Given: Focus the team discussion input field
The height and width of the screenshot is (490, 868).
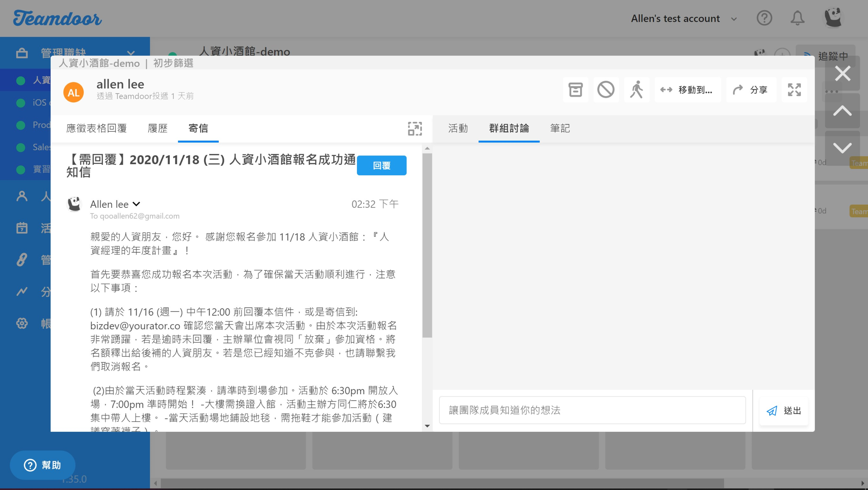Looking at the screenshot, I should pos(592,410).
